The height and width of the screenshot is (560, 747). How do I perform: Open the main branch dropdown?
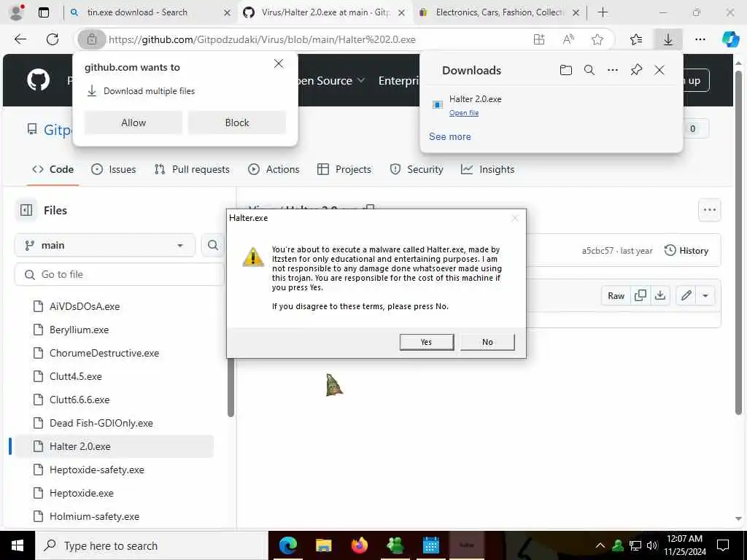pyautogui.click(x=105, y=245)
